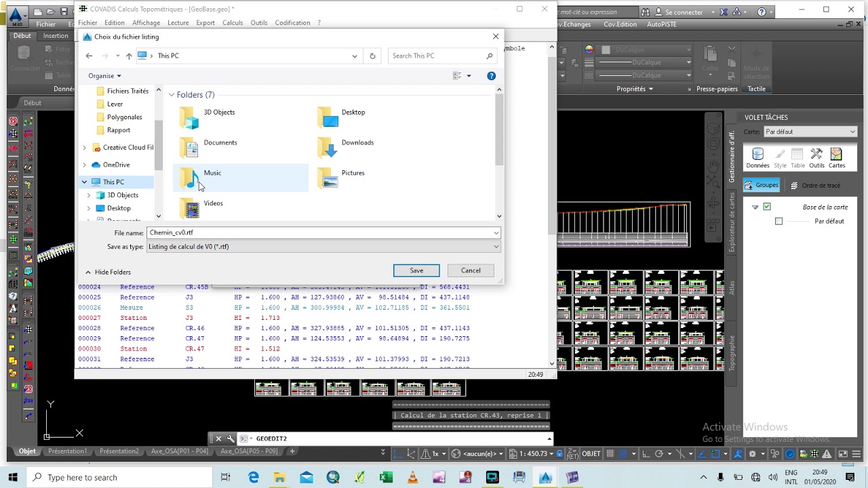The width and height of the screenshot is (868, 488).
Task: Click the Save button in file dialog
Action: 416,270
